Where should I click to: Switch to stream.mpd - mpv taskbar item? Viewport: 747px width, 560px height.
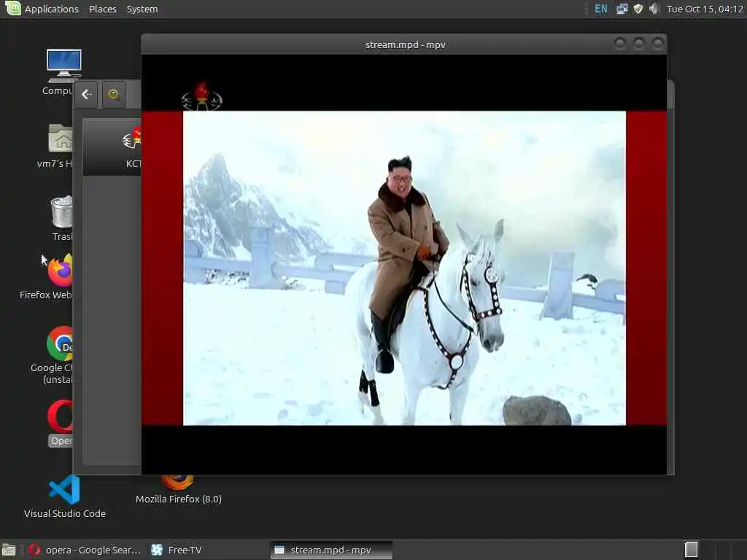coord(331,550)
